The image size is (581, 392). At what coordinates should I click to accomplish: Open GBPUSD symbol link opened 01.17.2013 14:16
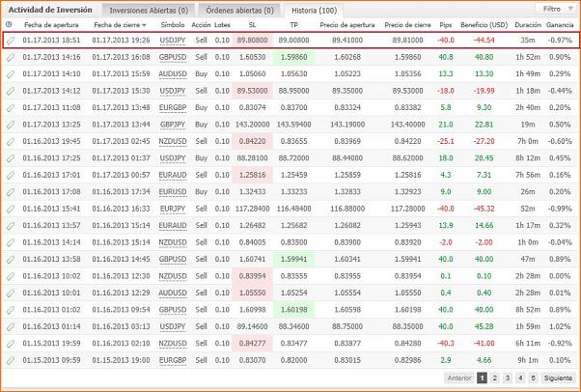(x=173, y=57)
